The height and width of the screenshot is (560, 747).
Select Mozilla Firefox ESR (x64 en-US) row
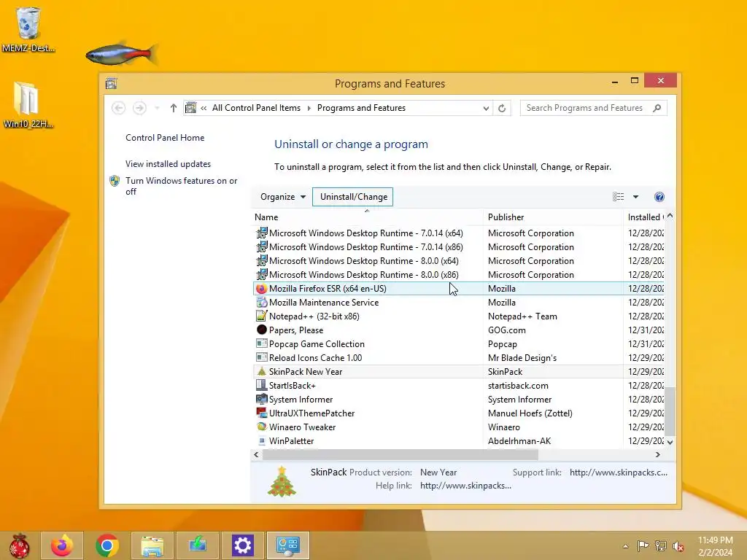459,289
